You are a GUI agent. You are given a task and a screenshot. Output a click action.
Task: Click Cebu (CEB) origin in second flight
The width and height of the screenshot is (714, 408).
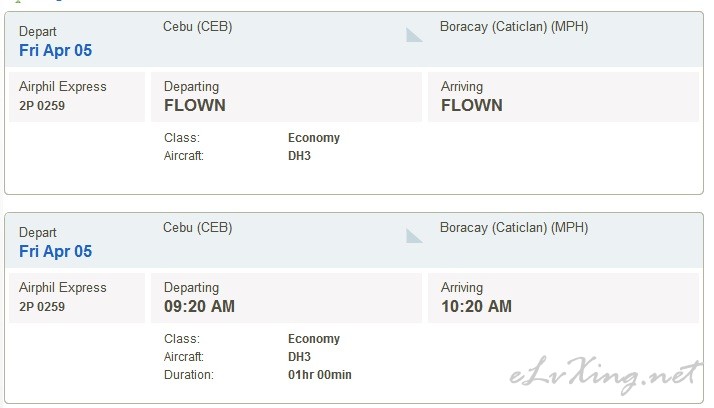pyautogui.click(x=198, y=227)
